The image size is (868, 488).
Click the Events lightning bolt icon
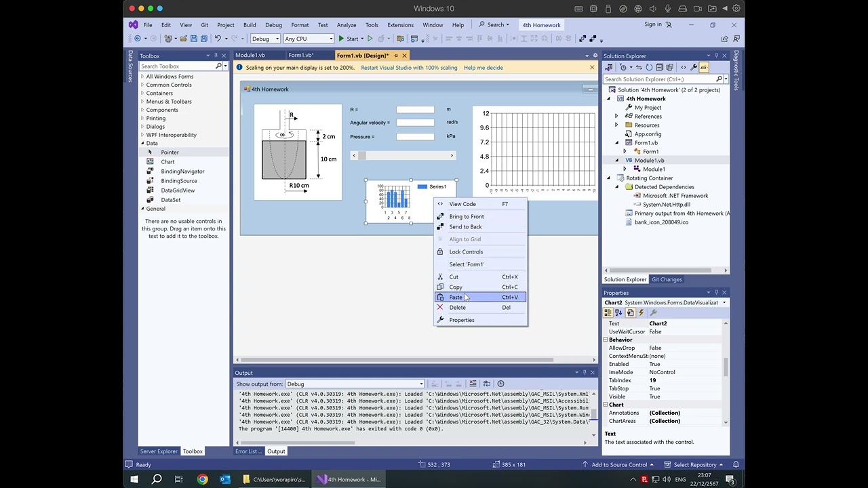641,312
